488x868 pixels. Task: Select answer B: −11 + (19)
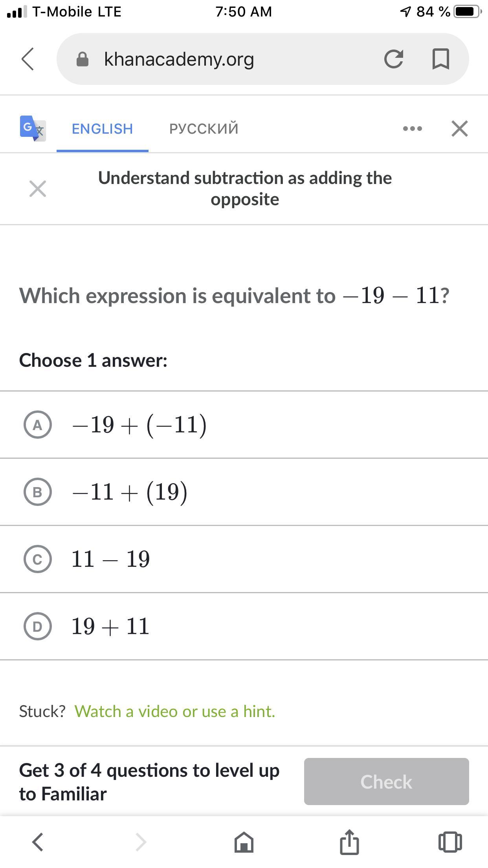tap(38, 492)
